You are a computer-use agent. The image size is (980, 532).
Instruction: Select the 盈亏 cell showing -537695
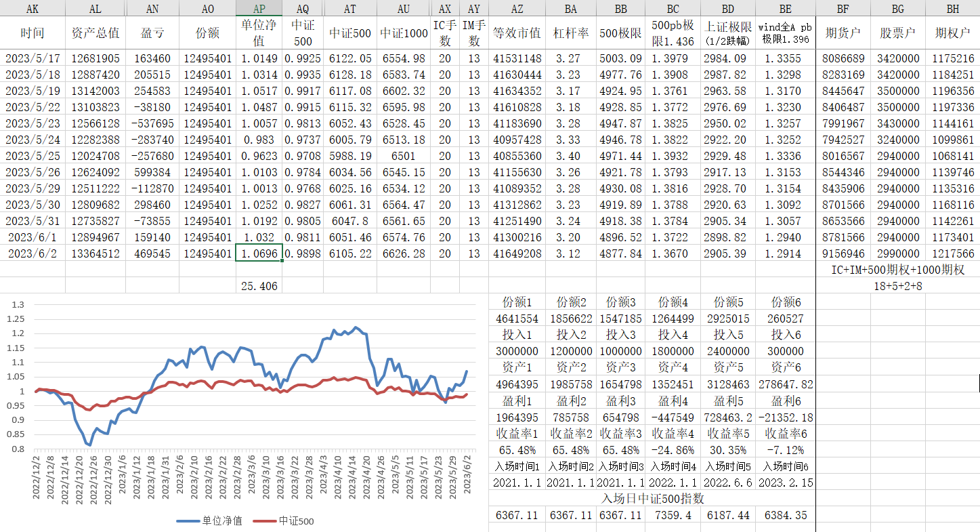tap(154, 123)
